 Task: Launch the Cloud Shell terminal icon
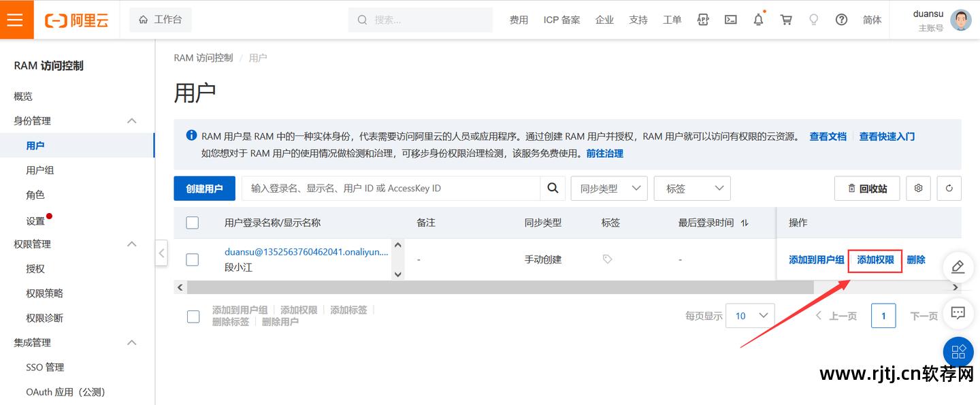point(731,20)
